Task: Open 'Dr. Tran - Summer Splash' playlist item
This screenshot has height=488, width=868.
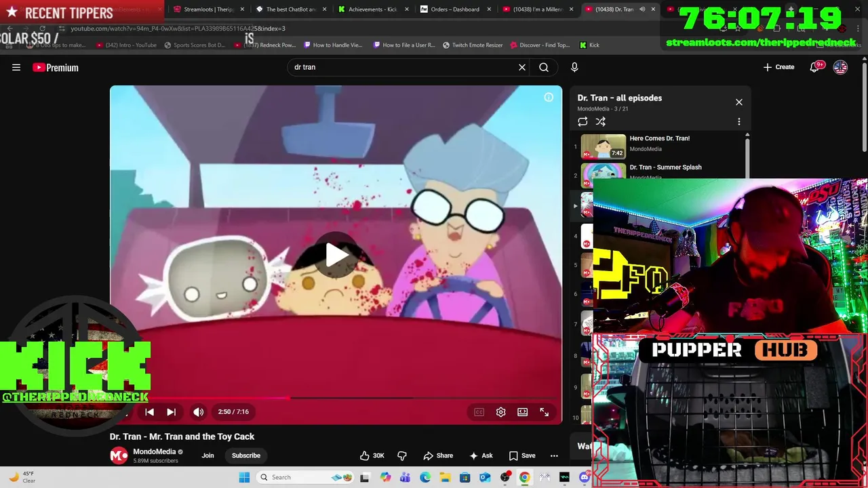Action: tap(665, 167)
